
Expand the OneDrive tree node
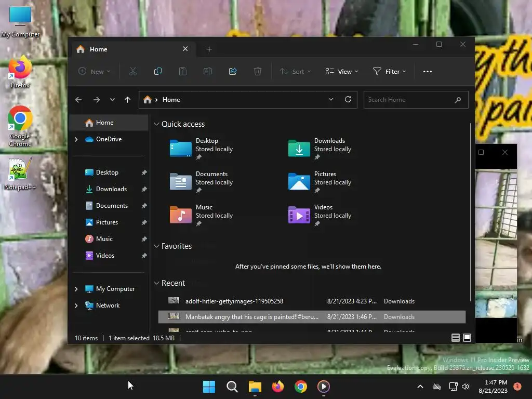click(76, 139)
